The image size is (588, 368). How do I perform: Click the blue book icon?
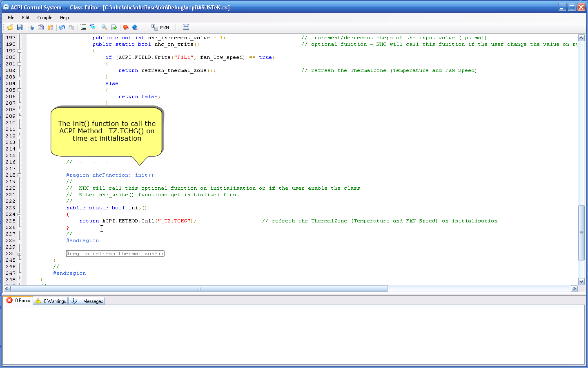click(x=135, y=27)
